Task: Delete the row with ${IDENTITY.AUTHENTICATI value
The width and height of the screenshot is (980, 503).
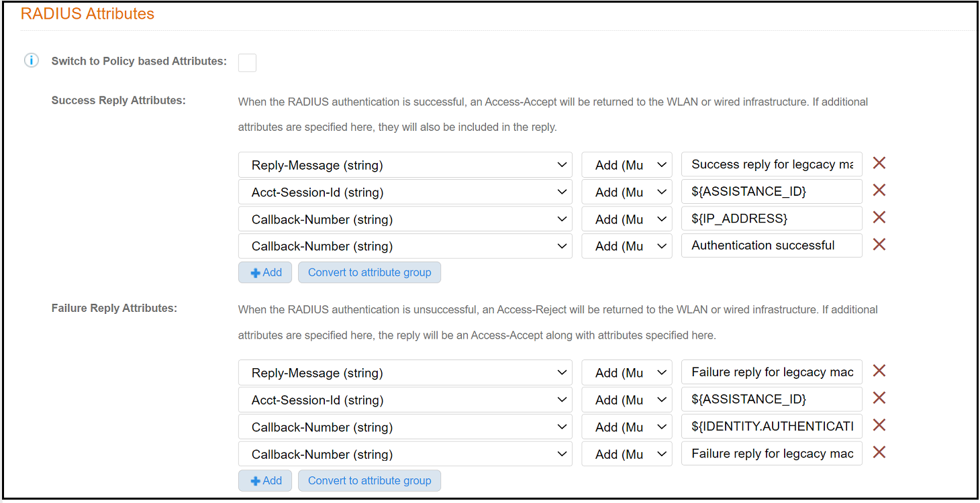Action: coord(879,425)
